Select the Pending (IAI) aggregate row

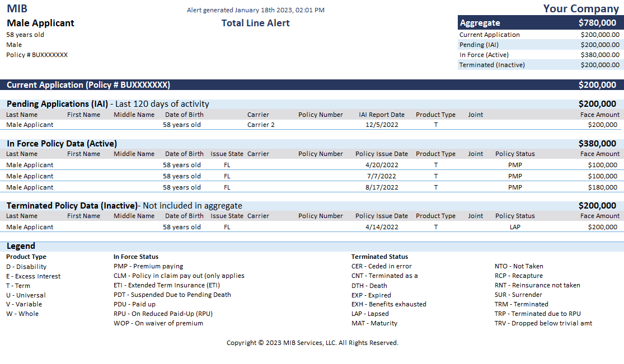(x=539, y=45)
